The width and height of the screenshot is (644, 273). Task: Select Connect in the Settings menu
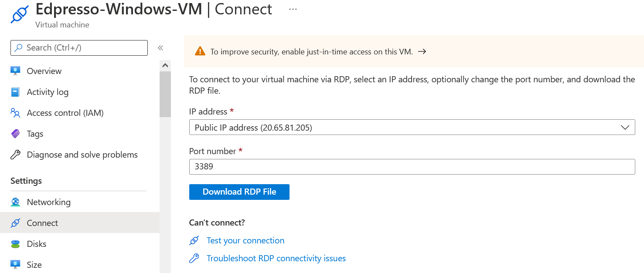click(x=42, y=223)
